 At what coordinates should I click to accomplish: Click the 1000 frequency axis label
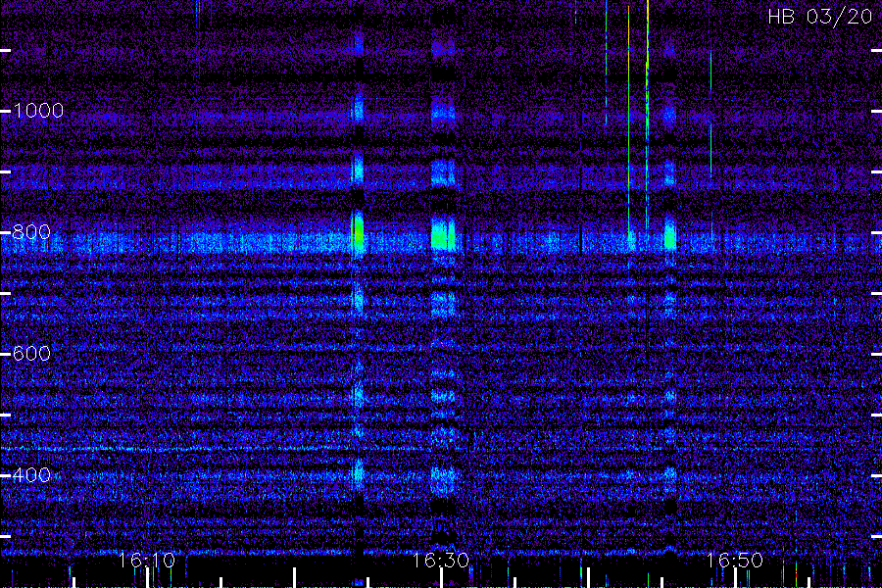pos(38,111)
